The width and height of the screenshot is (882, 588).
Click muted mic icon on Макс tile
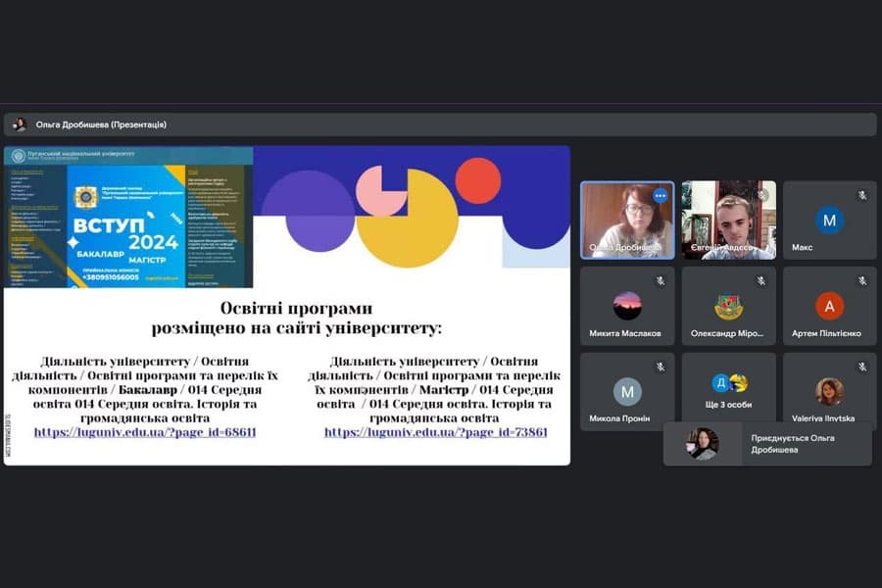[862, 196]
